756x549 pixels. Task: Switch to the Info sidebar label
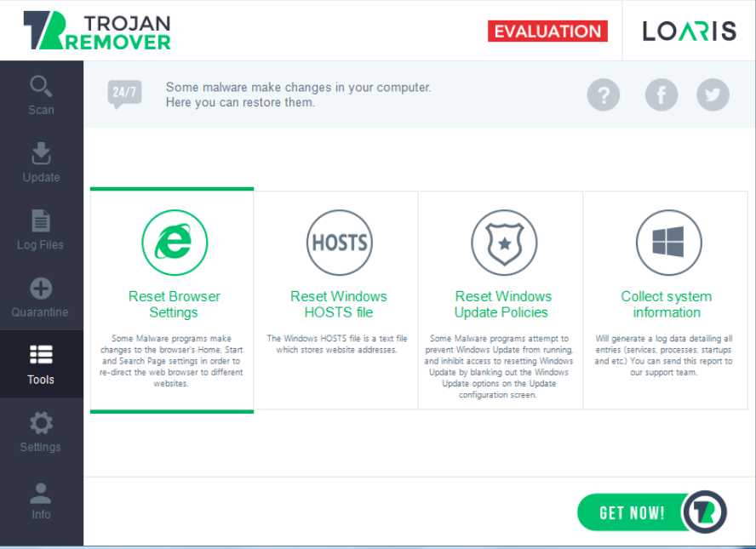(41, 515)
